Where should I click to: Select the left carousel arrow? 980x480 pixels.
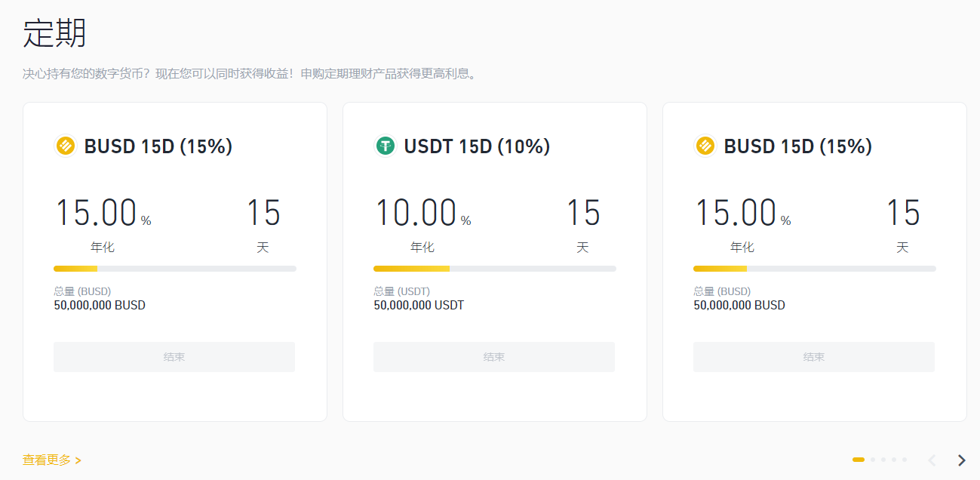pyautogui.click(x=932, y=459)
